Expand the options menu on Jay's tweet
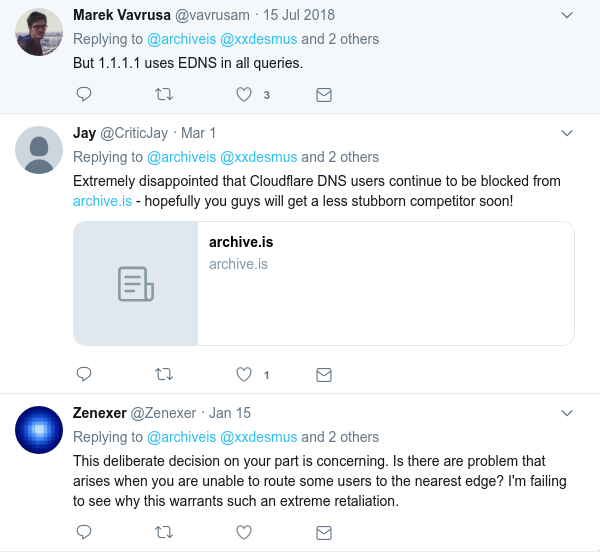 click(x=567, y=133)
